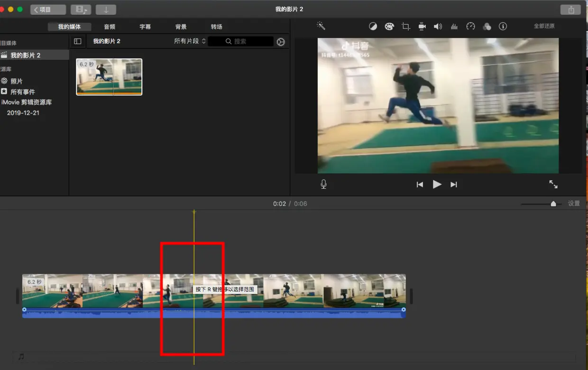Click the magic wand auto-enhance icon
This screenshot has width=588, height=370.
[x=321, y=26]
